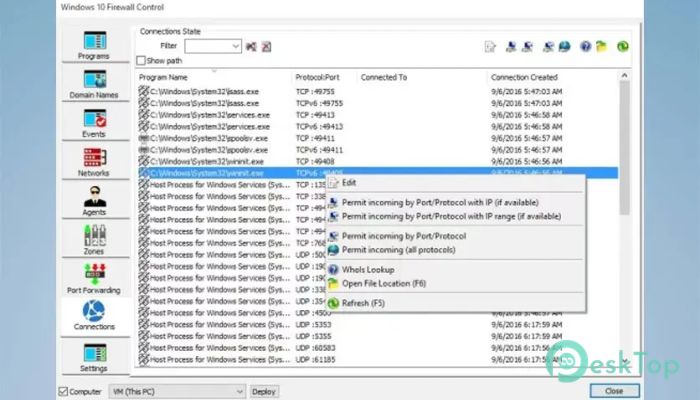Select the lsass.exe row with TCP :49755
700x400 pixels.
(x=377, y=92)
